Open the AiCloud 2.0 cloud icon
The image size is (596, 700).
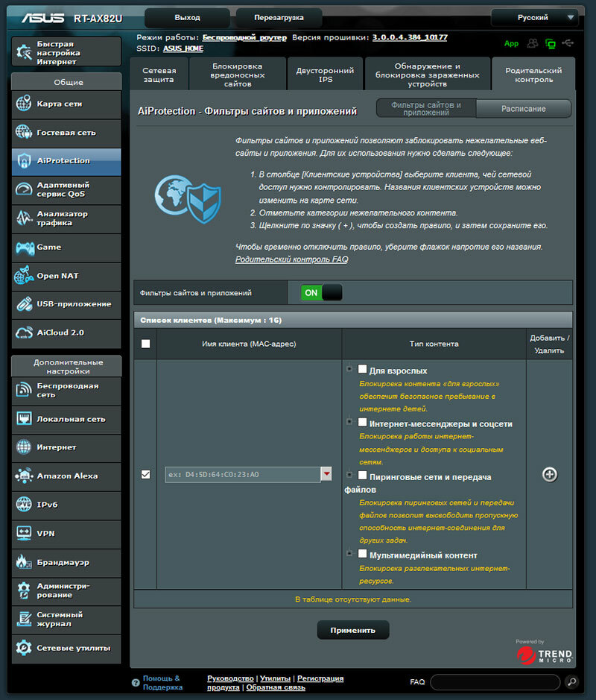point(24,332)
